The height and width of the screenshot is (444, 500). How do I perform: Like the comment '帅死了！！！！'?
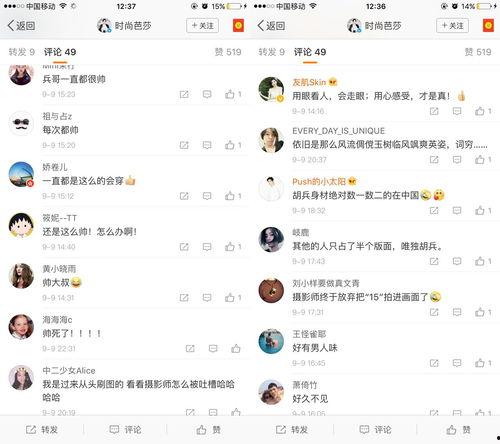pyautogui.click(x=236, y=348)
